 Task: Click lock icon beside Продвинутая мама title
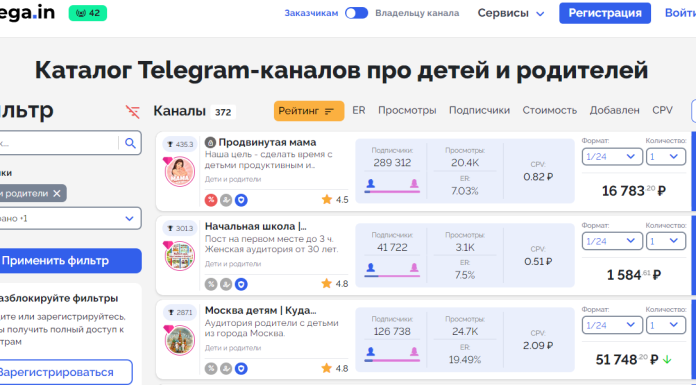pyautogui.click(x=210, y=143)
